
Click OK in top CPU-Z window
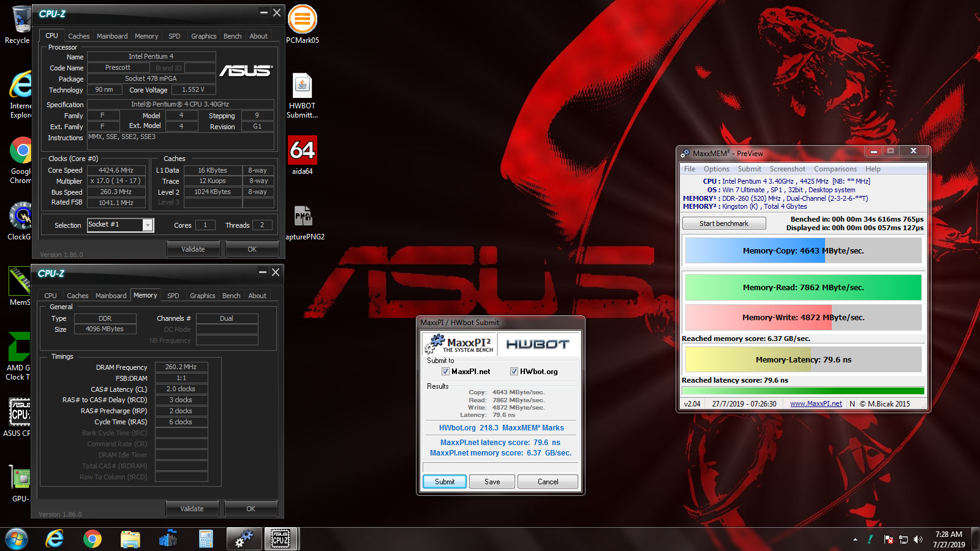click(x=252, y=249)
